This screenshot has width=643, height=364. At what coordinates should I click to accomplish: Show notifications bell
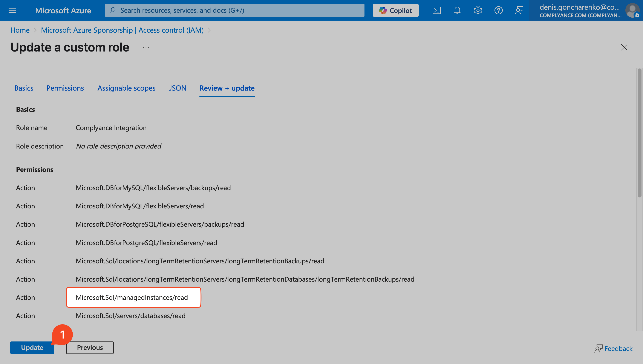457,10
